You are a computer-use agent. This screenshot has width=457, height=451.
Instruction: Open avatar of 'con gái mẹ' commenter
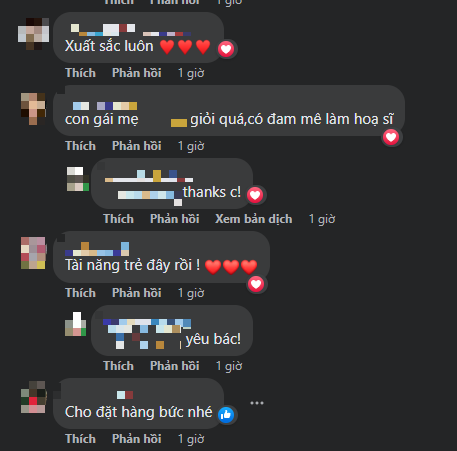click(33, 109)
